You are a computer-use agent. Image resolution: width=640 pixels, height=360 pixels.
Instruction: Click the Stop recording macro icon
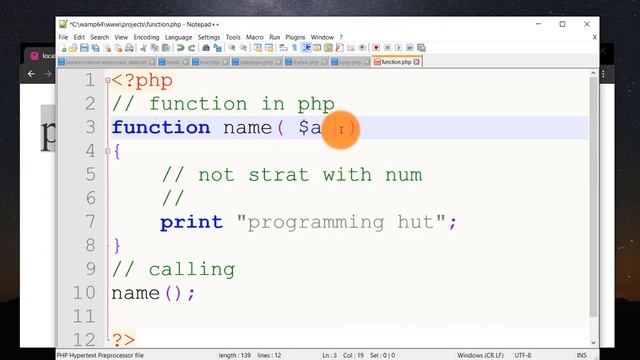387,48
